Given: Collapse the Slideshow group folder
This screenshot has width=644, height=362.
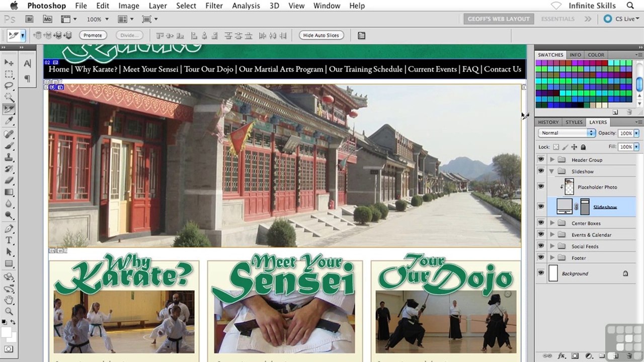Looking at the screenshot, I should tap(552, 171).
